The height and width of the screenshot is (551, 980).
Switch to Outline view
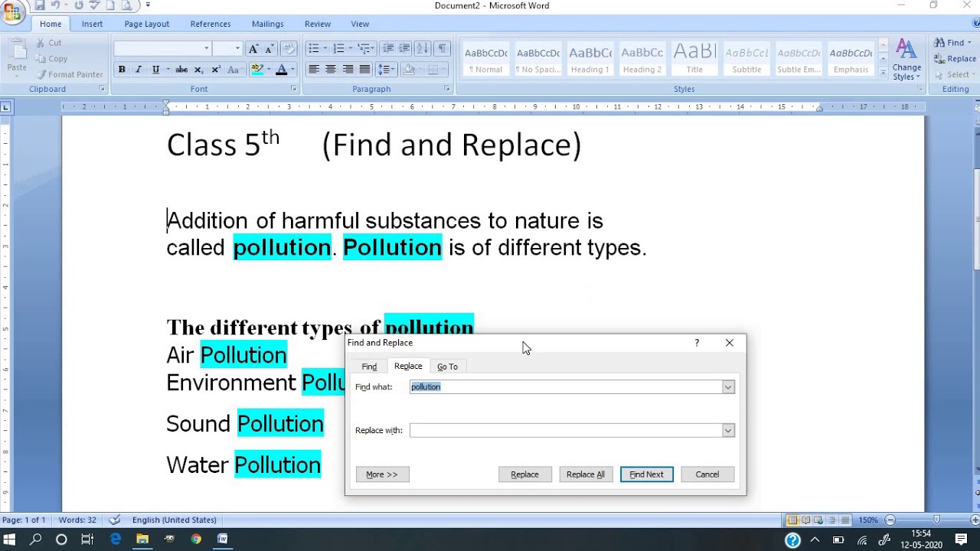pos(831,520)
